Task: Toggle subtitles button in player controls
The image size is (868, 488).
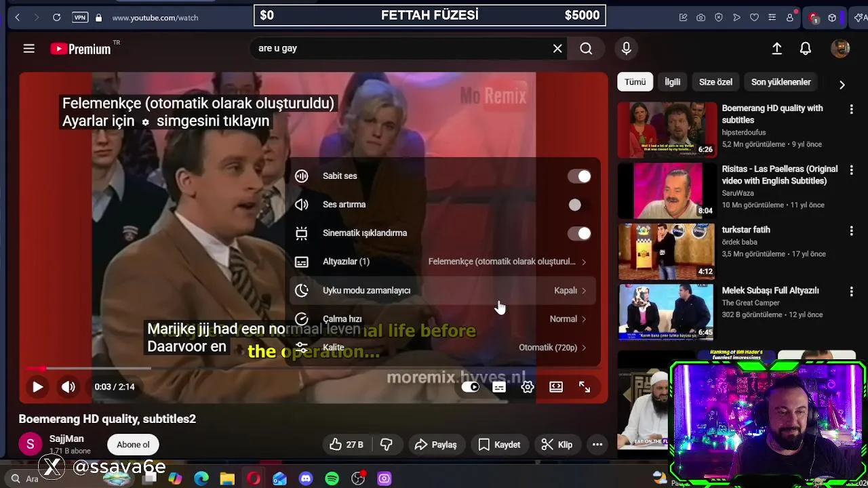Action: 499,387
